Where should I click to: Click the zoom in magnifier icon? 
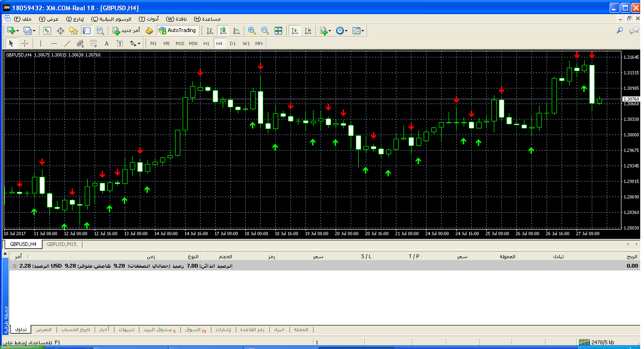pyautogui.click(x=252, y=31)
